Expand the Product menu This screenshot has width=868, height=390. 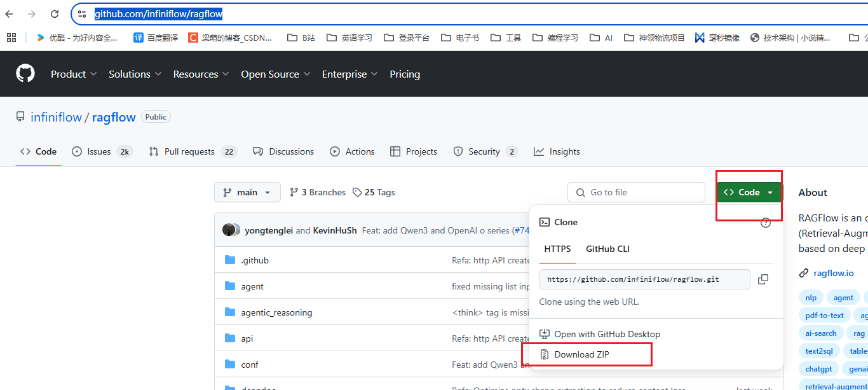(74, 74)
